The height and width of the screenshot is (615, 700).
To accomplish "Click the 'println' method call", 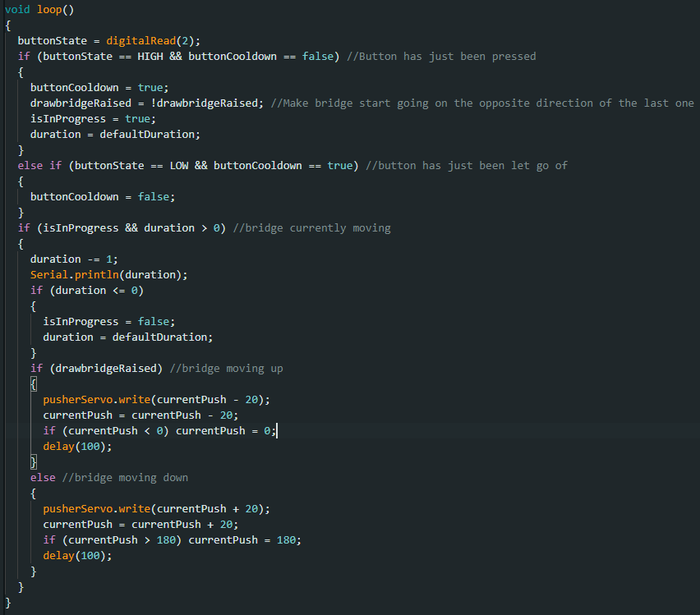I will tap(96, 274).
